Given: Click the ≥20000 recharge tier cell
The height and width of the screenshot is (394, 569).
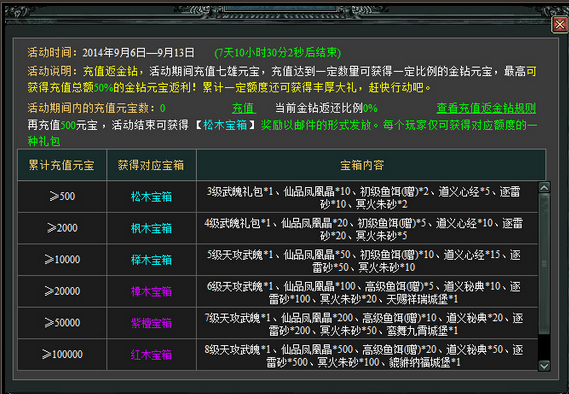Looking at the screenshot, I should click(x=62, y=291).
